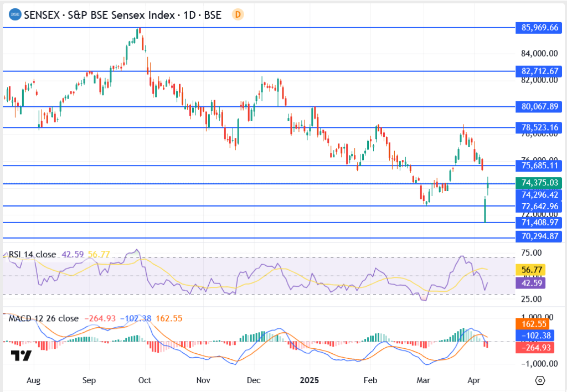Open chart settings gear icon
Viewport: 567px width, 392px height.
(x=540, y=381)
